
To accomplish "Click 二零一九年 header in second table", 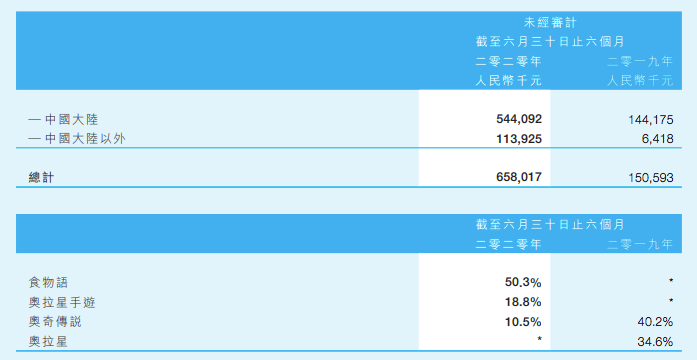I will click(x=640, y=244).
